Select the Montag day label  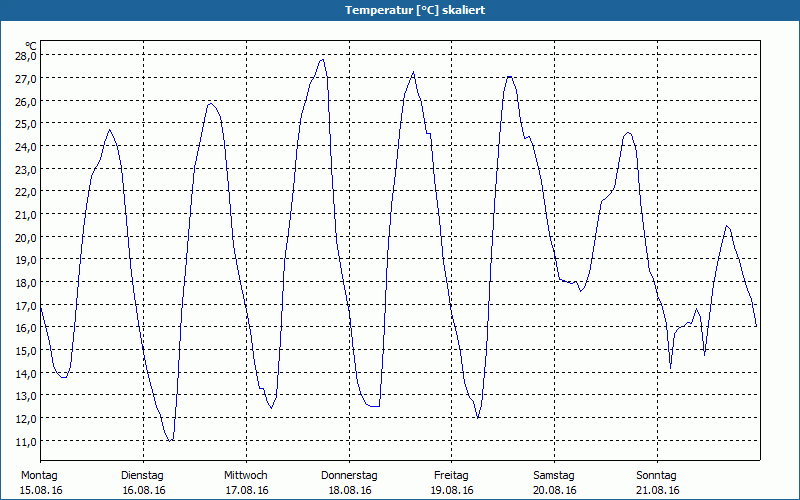[x=40, y=475]
